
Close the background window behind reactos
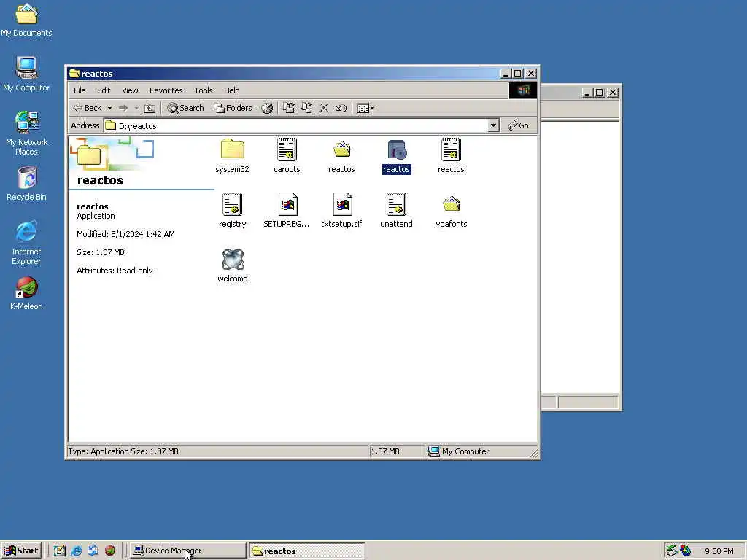[x=613, y=93]
